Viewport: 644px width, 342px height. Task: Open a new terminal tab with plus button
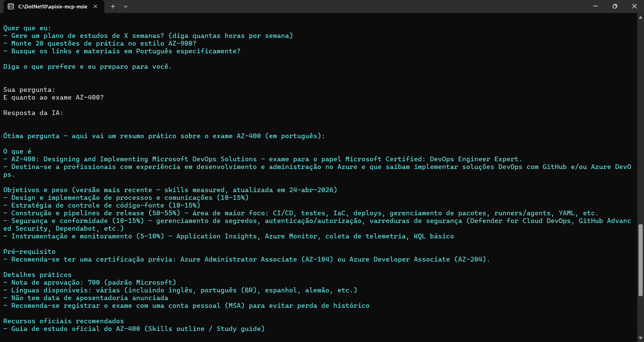click(113, 6)
